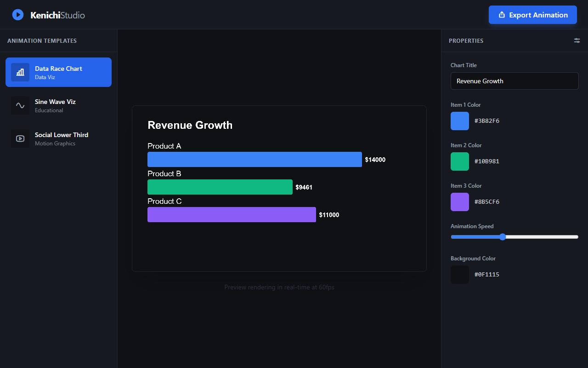The width and height of the screenshot is (588, 368).
Task: Select the Sine Wave Viz template
Action: pyautogui.click(x=58, y=105)
